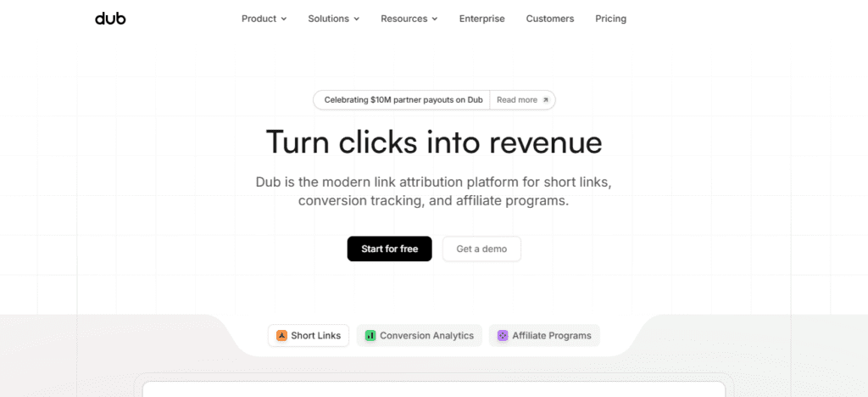The height and width of the screenshot is (397, 868).
Task: Click the green Conversion Analytics icon
Action: [370, 336]
